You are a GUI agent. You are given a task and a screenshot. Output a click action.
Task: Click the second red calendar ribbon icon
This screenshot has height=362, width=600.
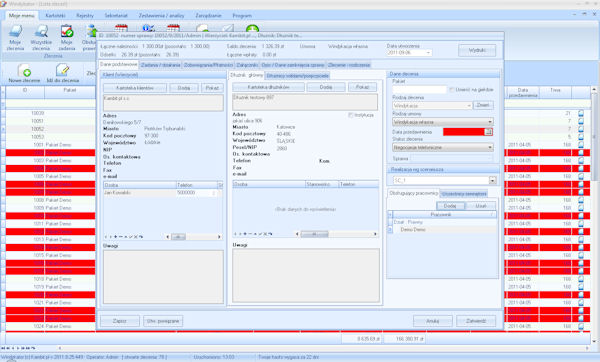pyautogui.click(x=173, y=28)
